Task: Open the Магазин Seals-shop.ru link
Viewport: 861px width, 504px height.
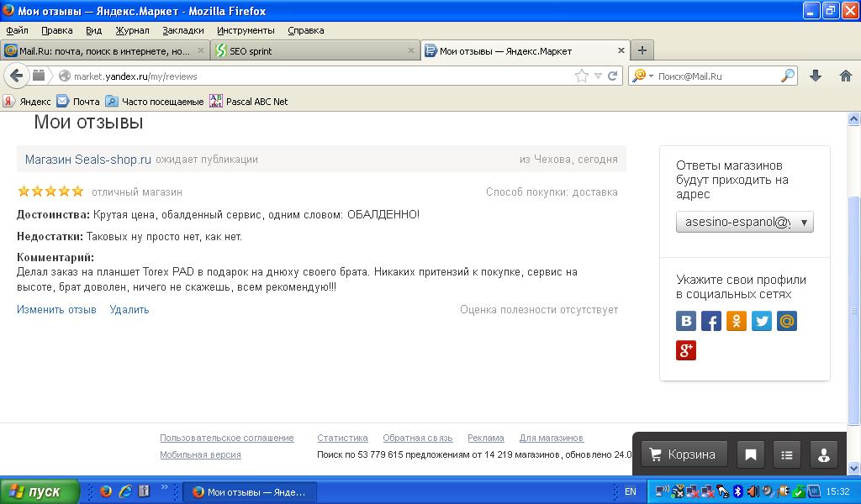Action: tap(87, 159)
